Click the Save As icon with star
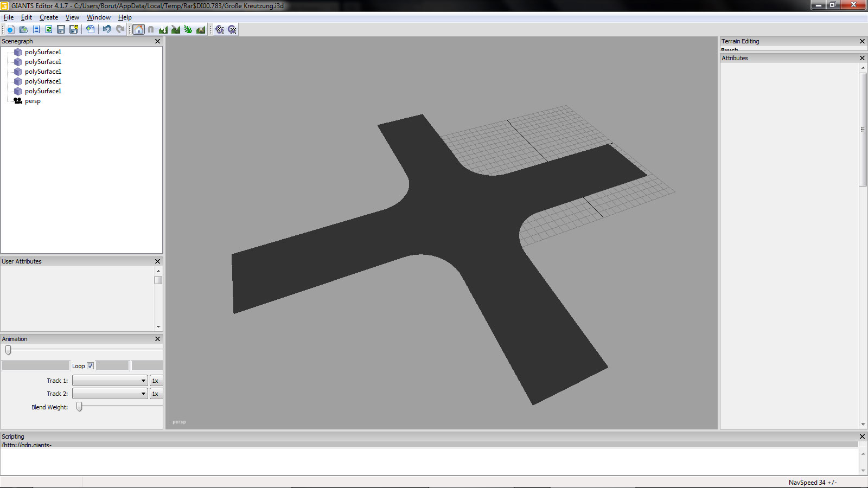868x488 pixels. 74,29
